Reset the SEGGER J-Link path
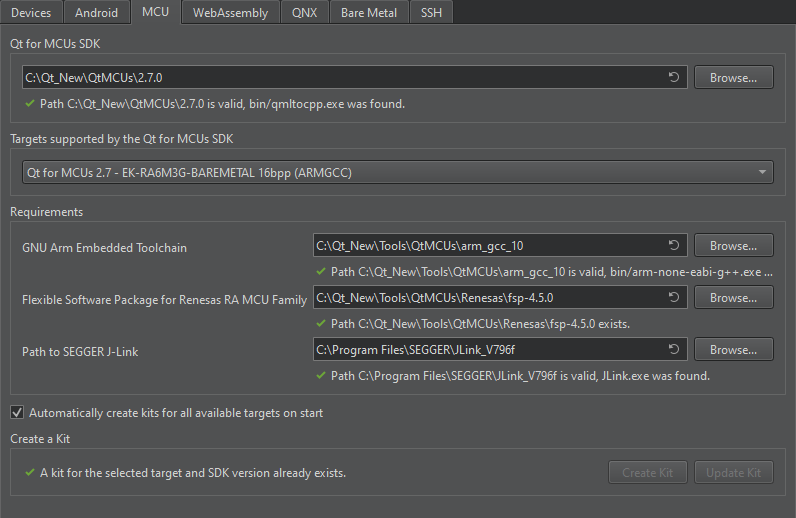796x518 pixels. (x=674, y=350)
